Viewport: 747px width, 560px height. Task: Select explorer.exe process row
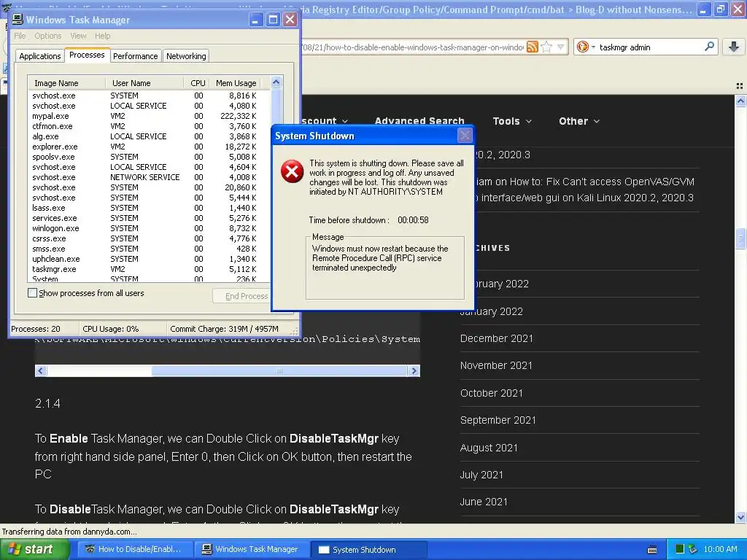149,146
